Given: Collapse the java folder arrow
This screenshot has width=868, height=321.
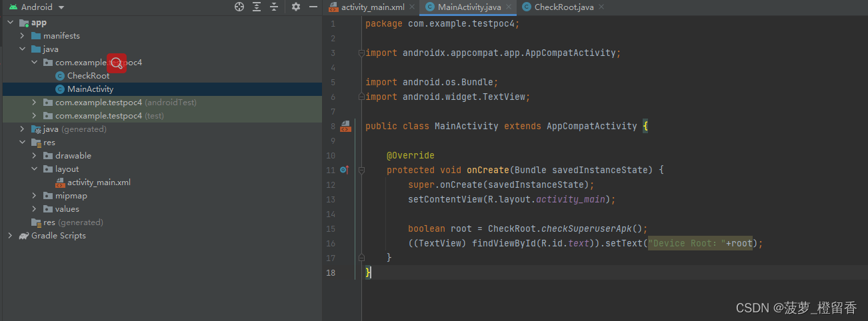Looking at the screenshot, I should click(x=23, y=49).
